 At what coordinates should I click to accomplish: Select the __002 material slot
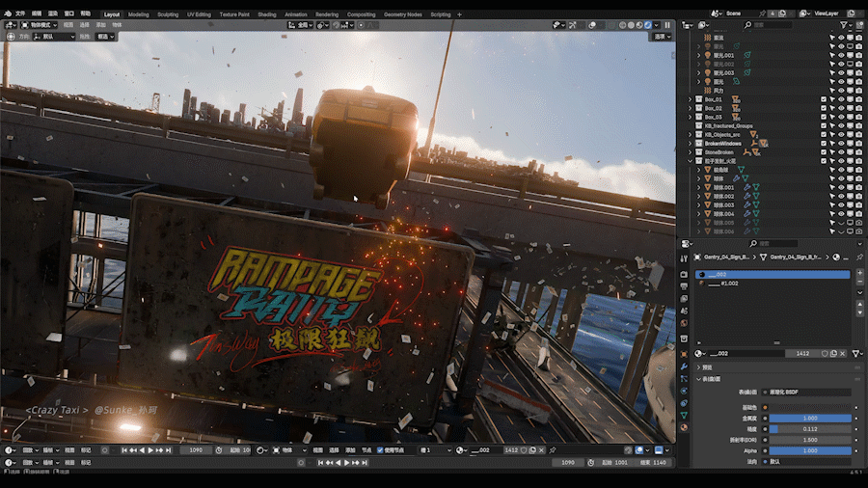(773, 275)
